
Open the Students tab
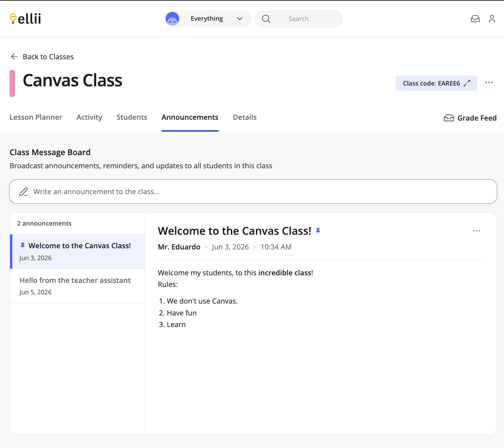click(132, 117)
